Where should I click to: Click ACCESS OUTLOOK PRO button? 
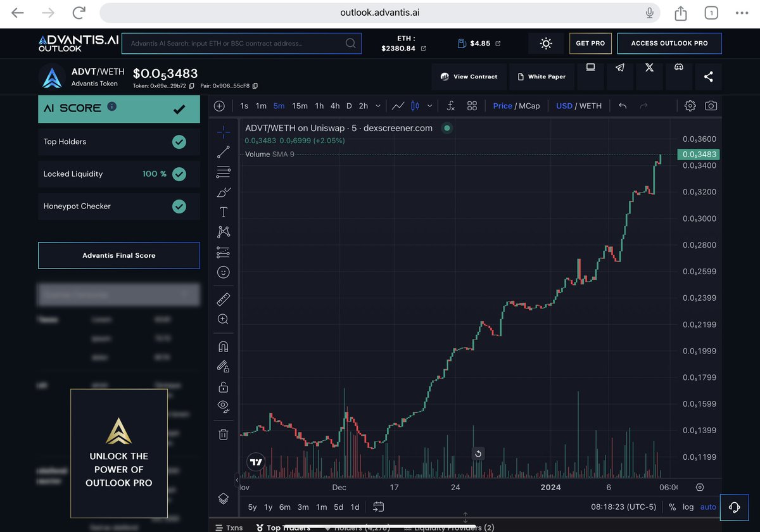(669, 43)
